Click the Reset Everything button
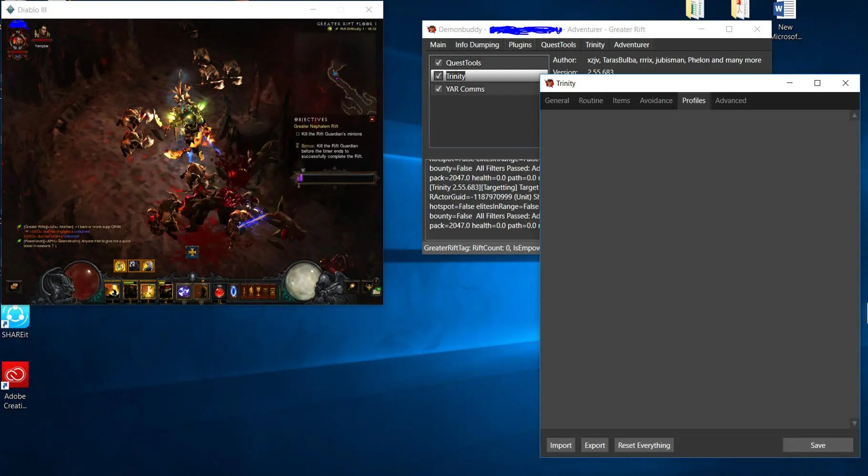This screenshot has width=868, height=476. (644, 445)
